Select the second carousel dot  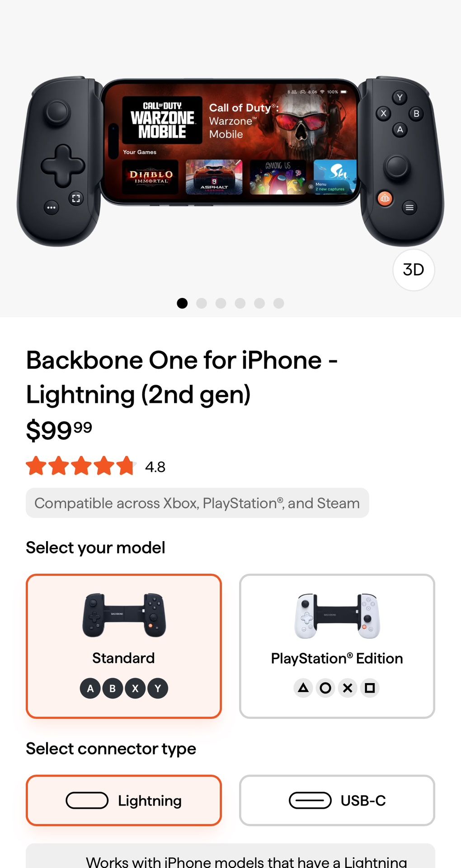(x=202, y=303)
